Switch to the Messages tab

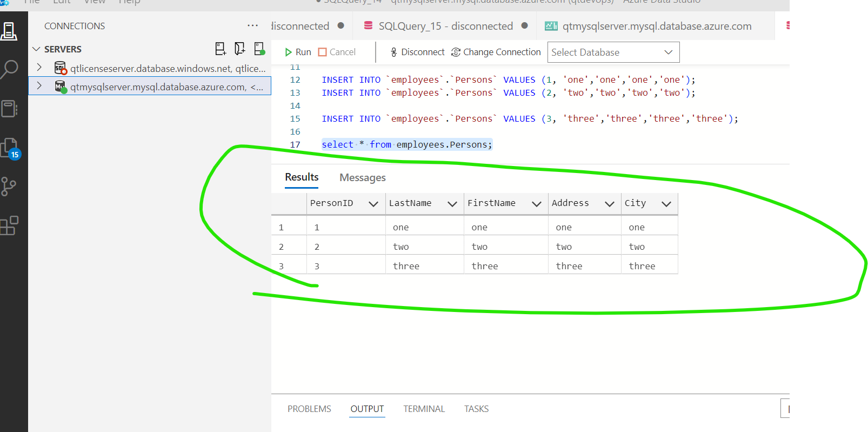363,177
